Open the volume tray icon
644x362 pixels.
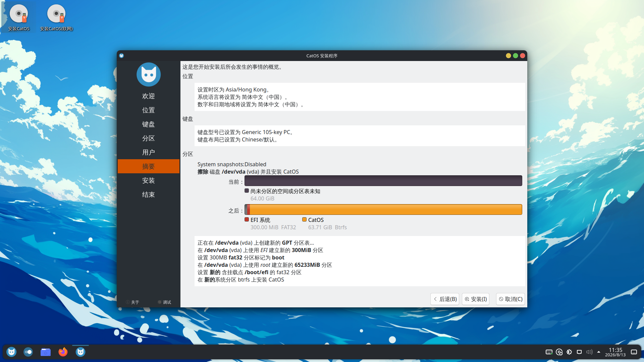(x=589, y=352)
